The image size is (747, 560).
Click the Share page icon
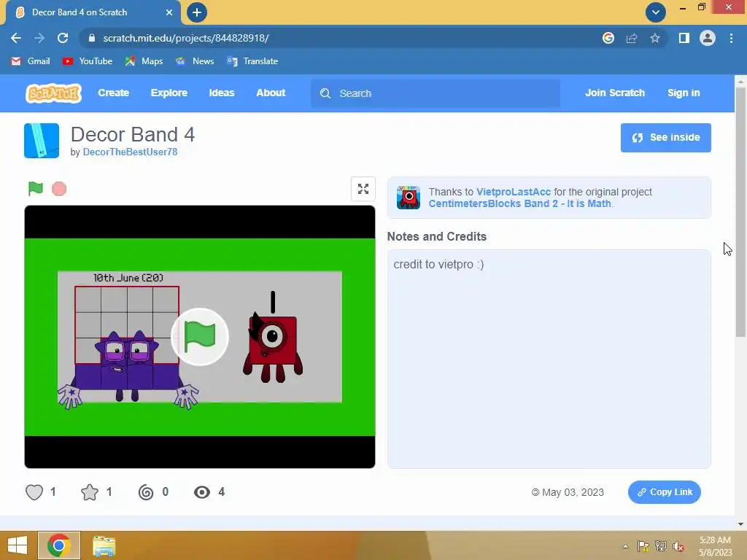coord(632,38)
